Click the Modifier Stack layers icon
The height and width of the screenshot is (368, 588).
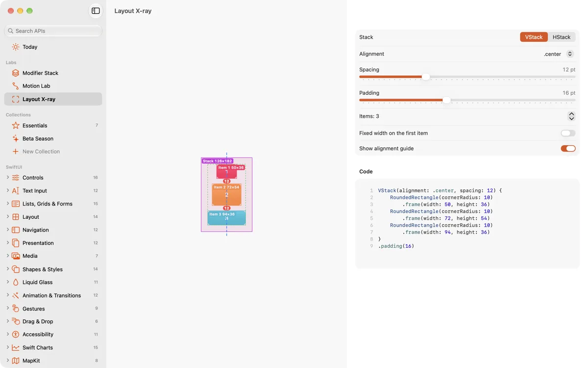click(16, 73)
